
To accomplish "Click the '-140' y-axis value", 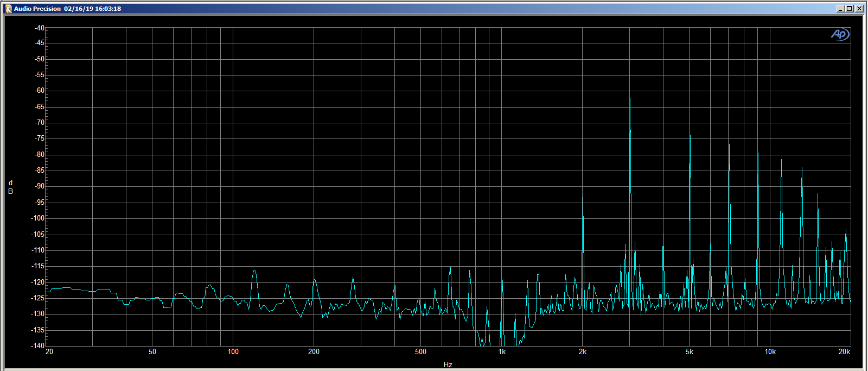I will click(x=38, y=345).
